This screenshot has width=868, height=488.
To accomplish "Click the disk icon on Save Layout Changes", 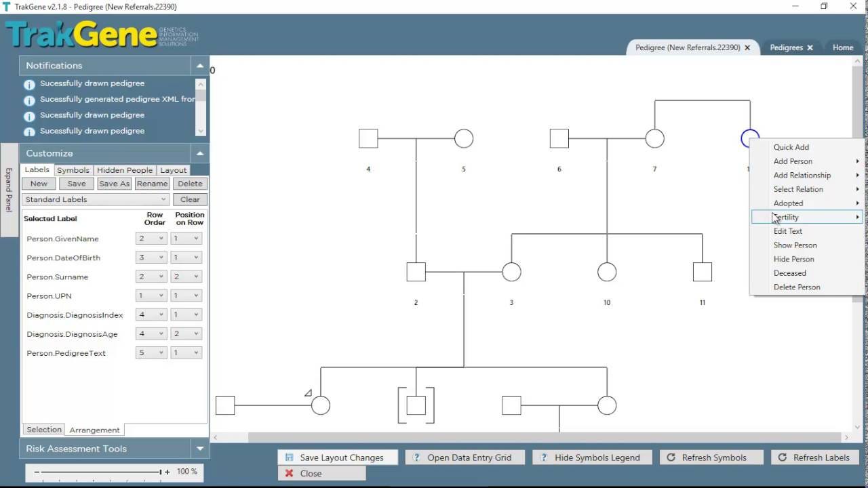I will click(x=290, y=457).
